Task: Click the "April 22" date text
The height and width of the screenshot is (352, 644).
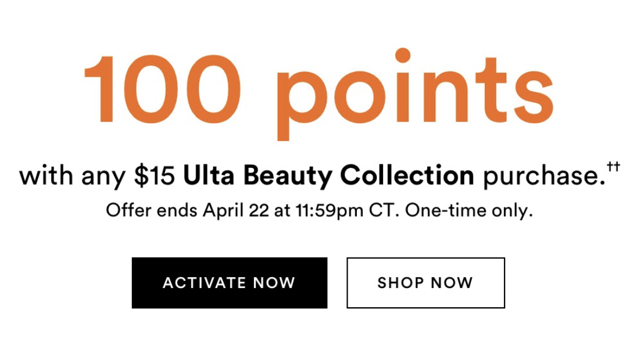Action: pyautogui.click(x=236, y=211)
